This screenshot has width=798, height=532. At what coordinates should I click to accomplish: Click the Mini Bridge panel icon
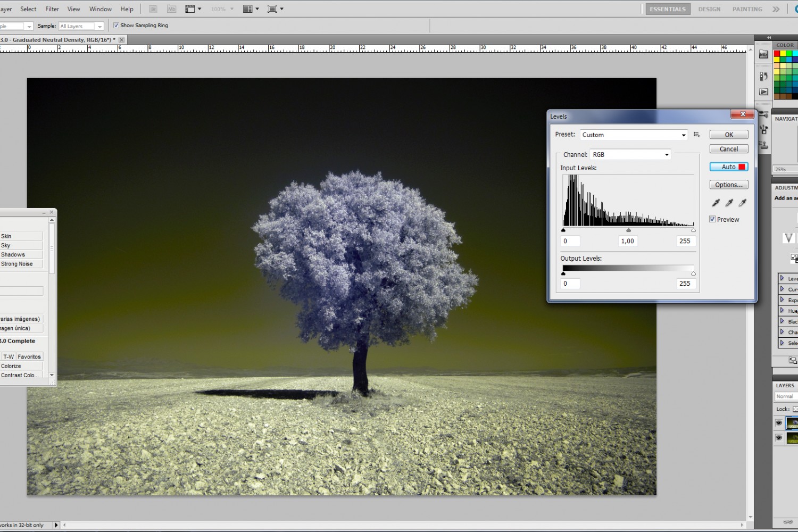[763, 54]
